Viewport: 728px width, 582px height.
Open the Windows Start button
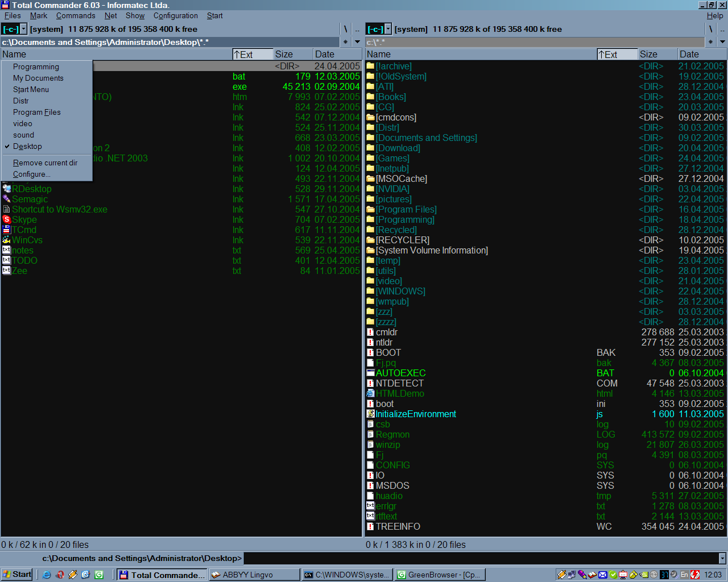[x=17, y=575]
